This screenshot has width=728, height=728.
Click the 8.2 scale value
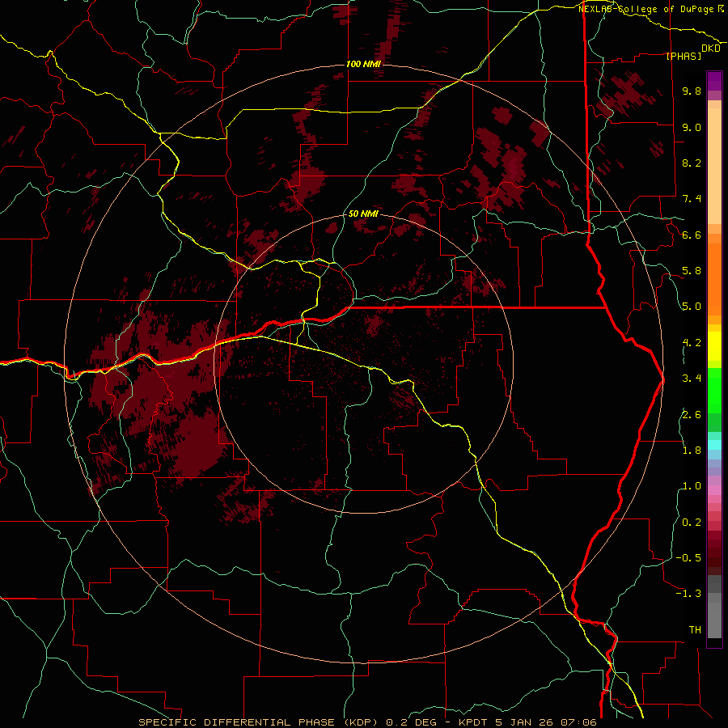pyautogui.click(x=692, y=163)
